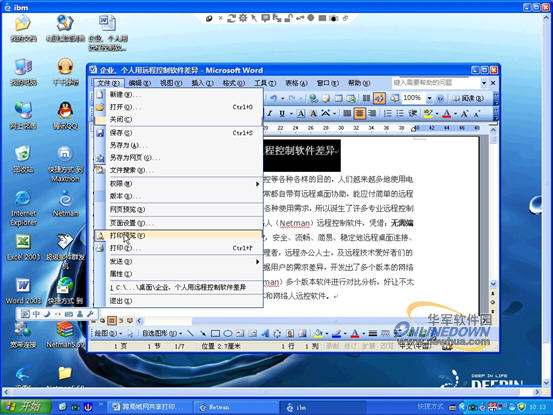Open the 插入 menu

pos(202,83)
